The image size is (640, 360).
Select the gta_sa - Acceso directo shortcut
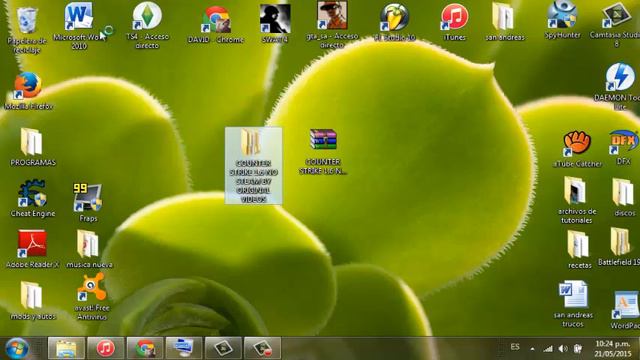pos(332,16)
